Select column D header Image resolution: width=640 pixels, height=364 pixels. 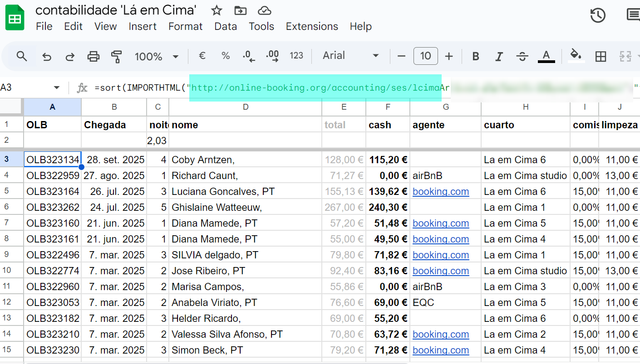(x=246, y=107)
